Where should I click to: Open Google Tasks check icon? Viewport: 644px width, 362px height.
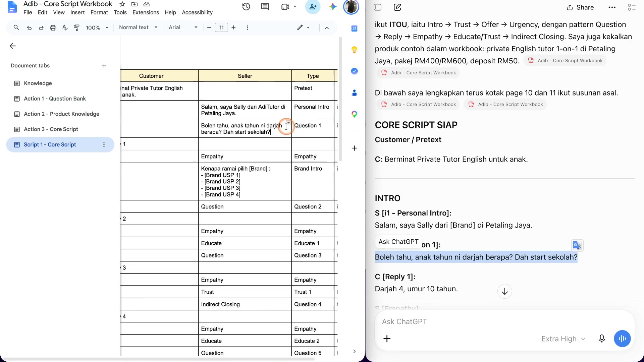point(354,71)
